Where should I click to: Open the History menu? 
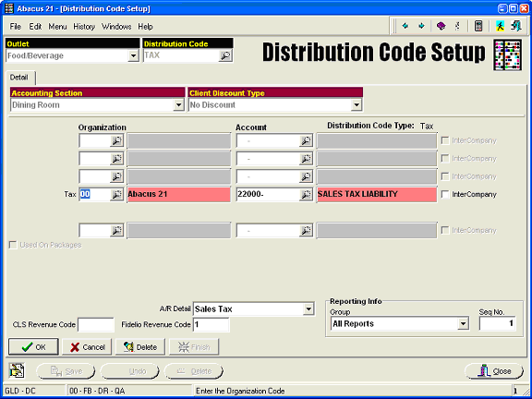click(x=84, y=27)
